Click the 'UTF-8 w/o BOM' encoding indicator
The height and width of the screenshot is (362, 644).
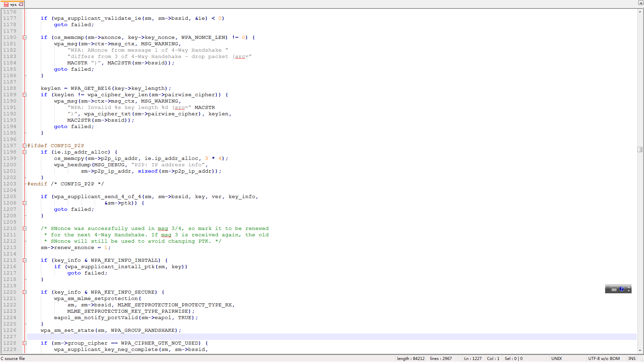pyautogui.click(x=604, y=359)
